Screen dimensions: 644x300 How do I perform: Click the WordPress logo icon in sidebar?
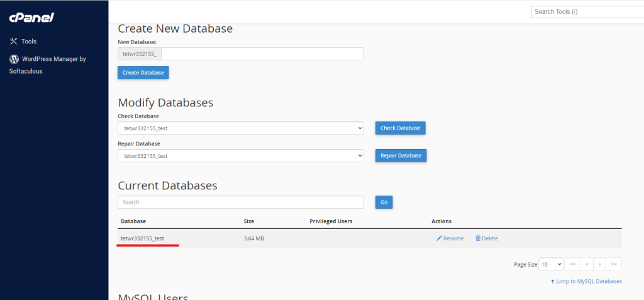point(14,59)
